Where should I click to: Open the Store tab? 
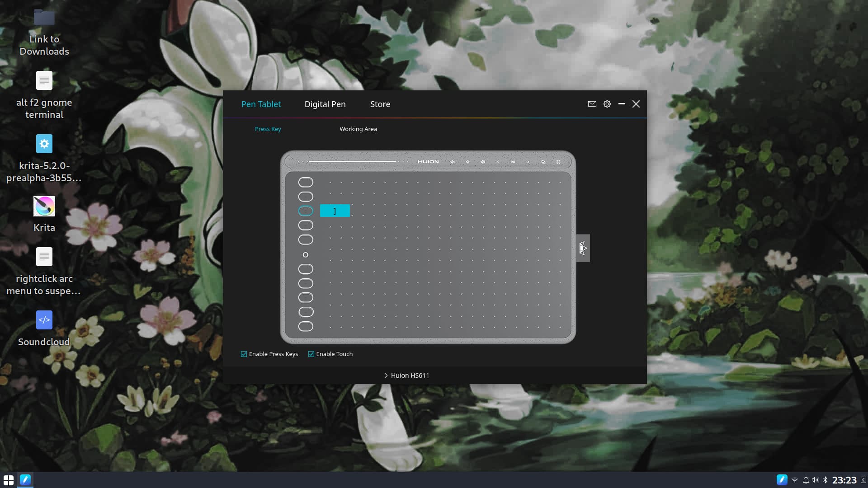tap(380, 104)
